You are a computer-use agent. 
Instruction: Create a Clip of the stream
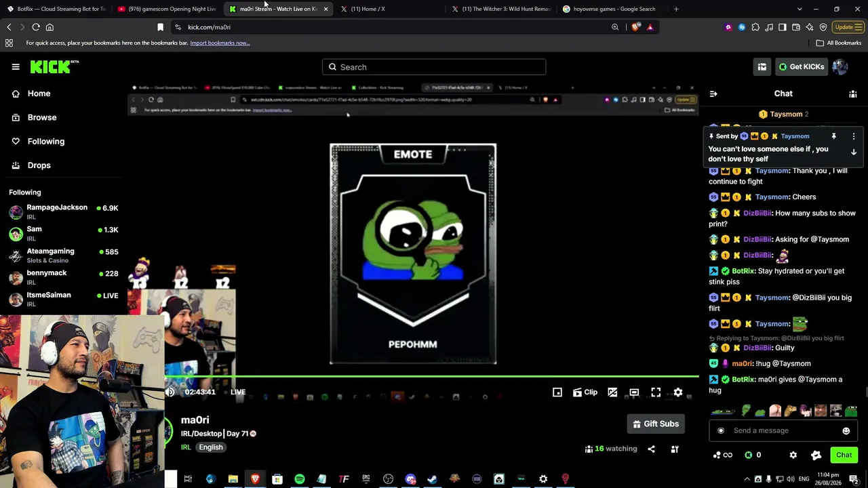pyautogui.click(x=585, y=392)
